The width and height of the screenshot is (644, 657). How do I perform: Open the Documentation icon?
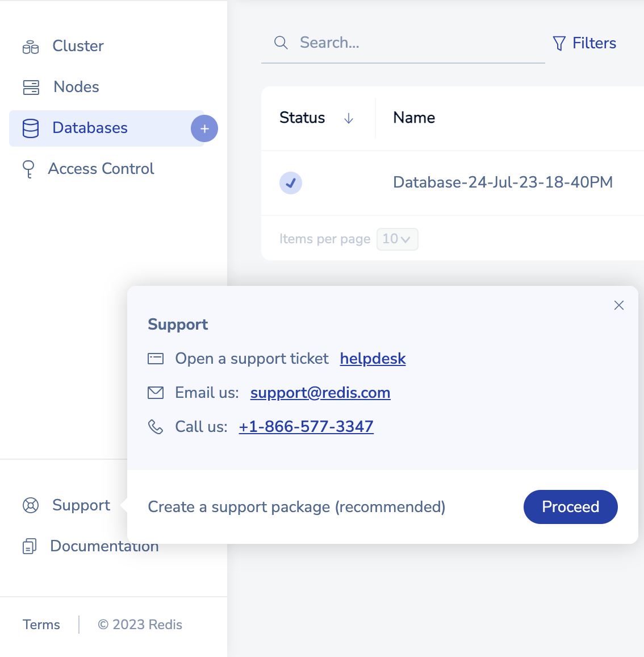point(30,546)
